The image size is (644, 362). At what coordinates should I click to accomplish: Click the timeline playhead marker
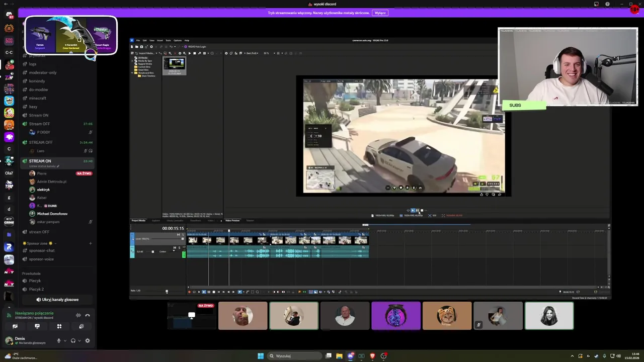pos(229,231)
